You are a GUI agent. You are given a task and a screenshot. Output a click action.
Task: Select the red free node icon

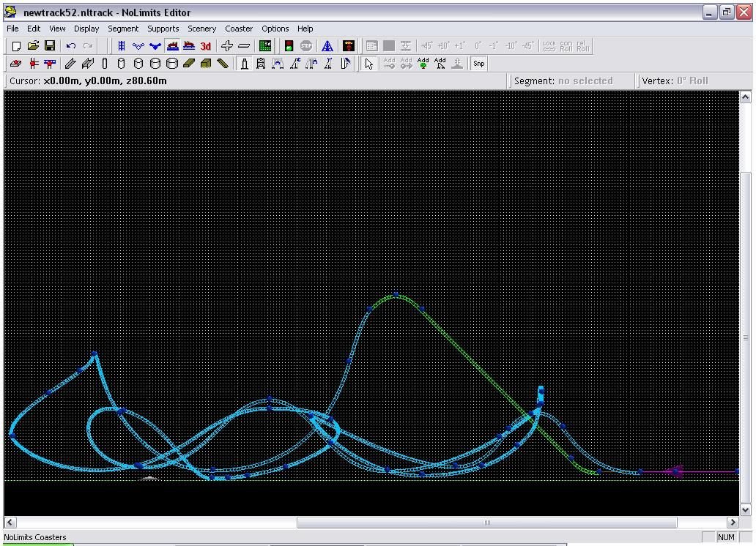[x=33, y=63]
